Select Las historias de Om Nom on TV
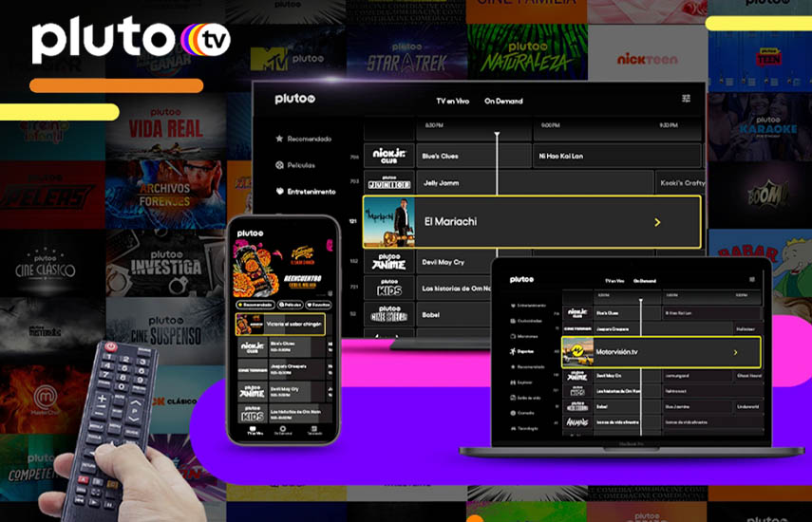 point(455,289)
